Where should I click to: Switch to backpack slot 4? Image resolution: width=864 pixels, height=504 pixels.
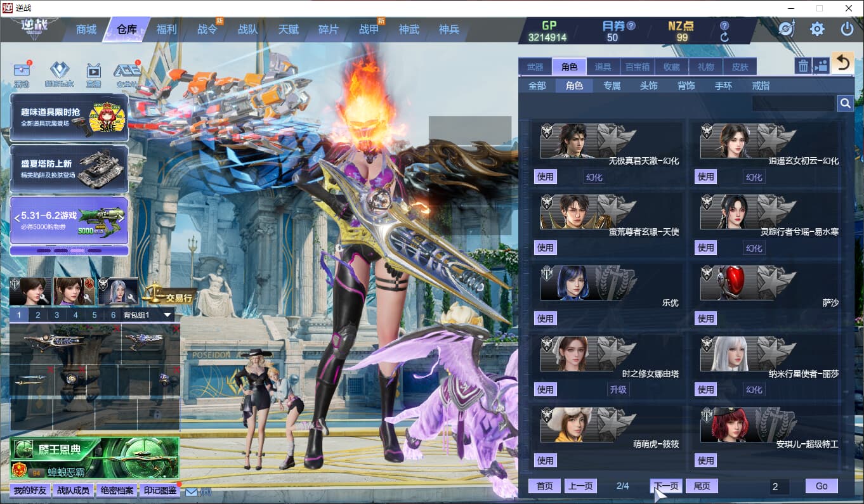pos(75,315)
